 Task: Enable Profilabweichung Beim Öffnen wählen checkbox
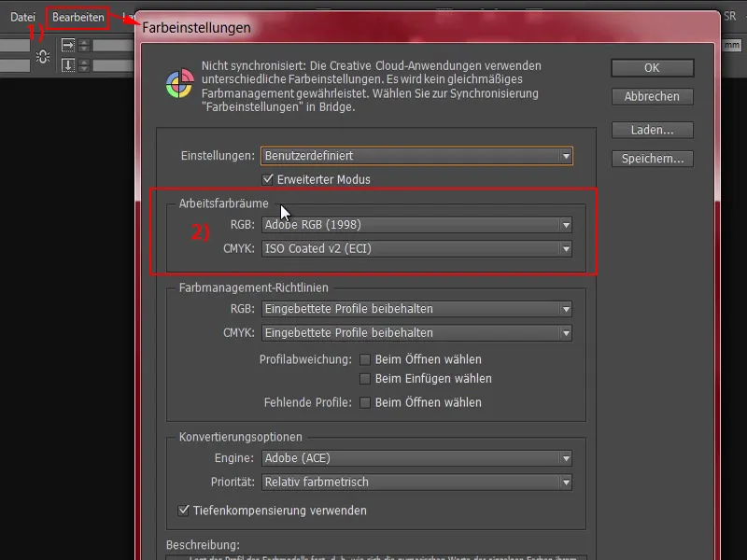(x=365, y=359)
